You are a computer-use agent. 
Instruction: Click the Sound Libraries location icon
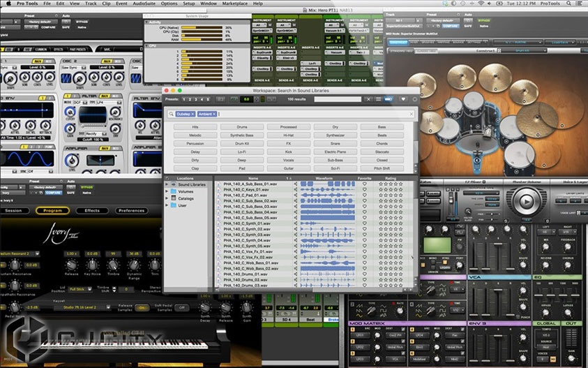[174, 184]
